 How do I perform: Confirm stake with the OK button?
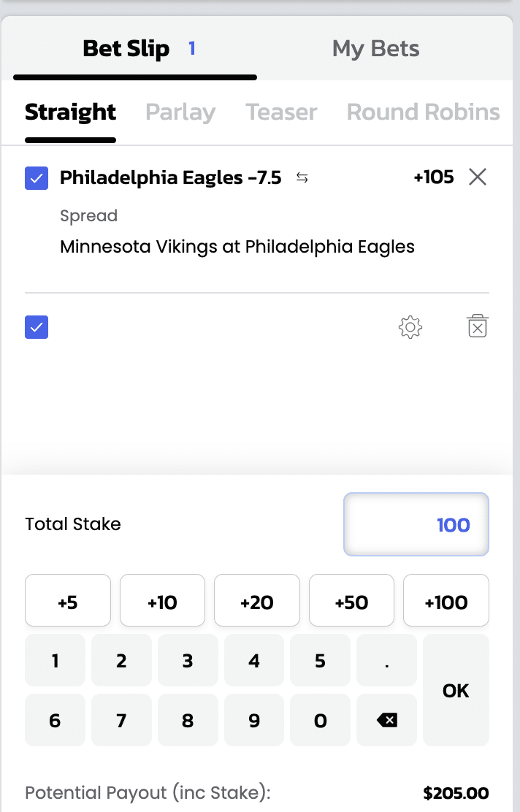click(456, 690)
